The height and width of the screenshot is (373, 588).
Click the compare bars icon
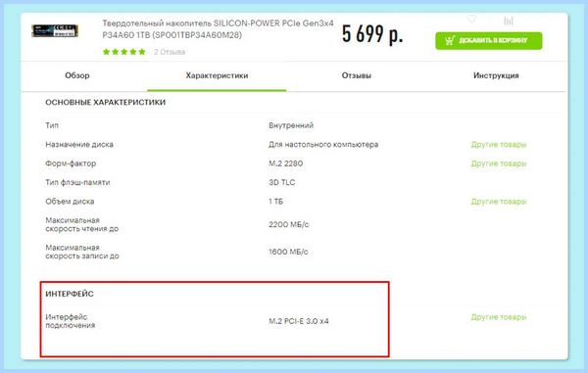(508, 21)
